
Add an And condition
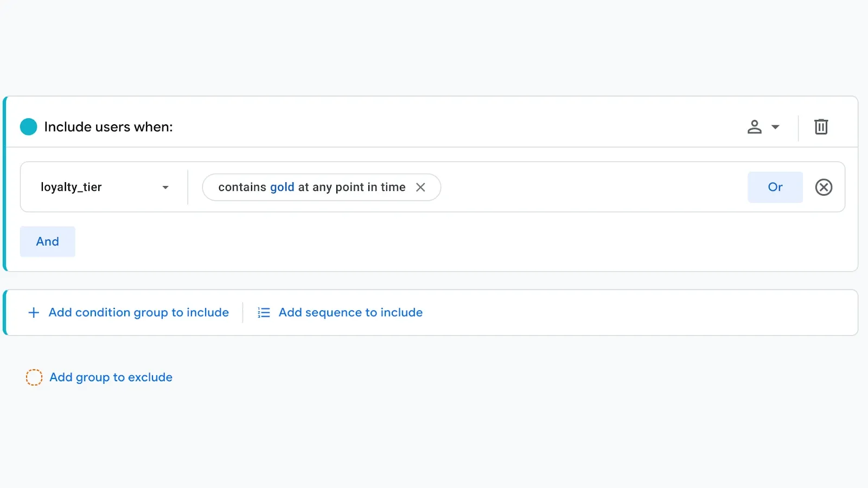click(x=48, y=241)
